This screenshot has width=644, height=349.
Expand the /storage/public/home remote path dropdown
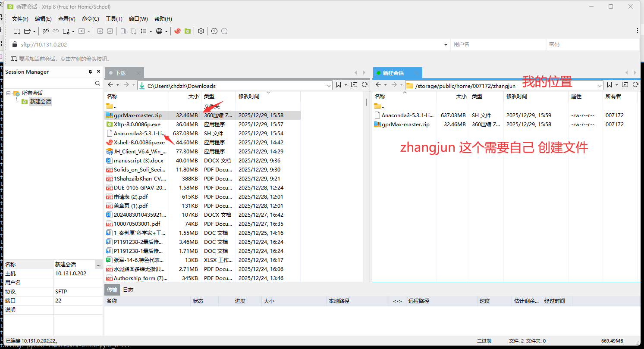pyautogui.click(x=600, y=86)
